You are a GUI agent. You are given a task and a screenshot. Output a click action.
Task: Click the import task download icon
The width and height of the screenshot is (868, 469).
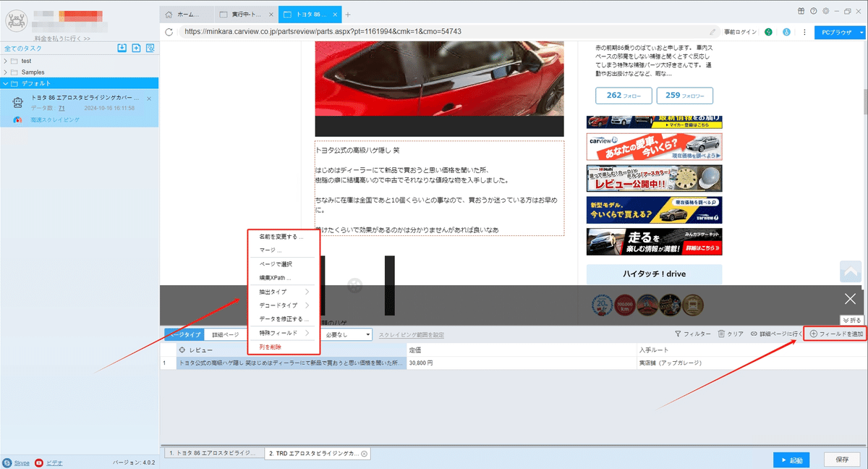pyautogui.click(x=122, y=47)
